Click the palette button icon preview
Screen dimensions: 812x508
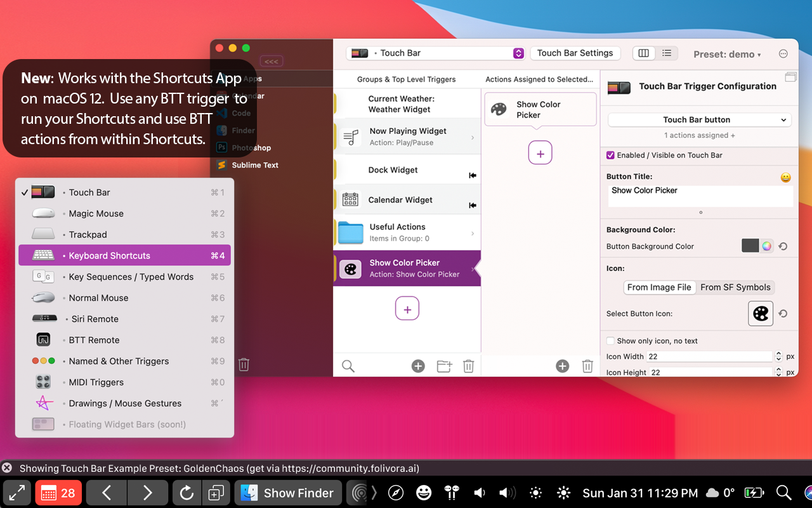click(760, 314)
